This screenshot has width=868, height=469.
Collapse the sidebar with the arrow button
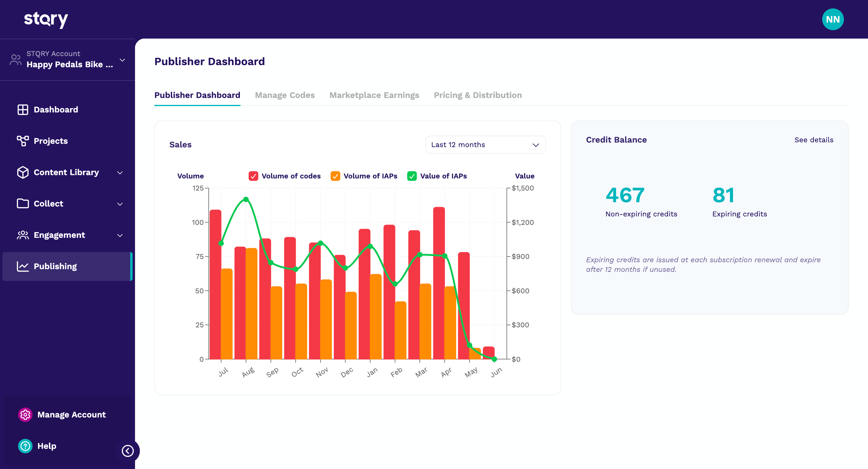pyautogui.click(x=128, y=451)
